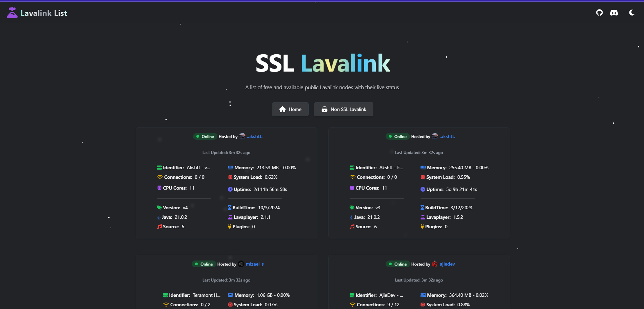Click the .akshtt. host link on v4 card
Screen dimensions: 644x309
coord(255,136)
